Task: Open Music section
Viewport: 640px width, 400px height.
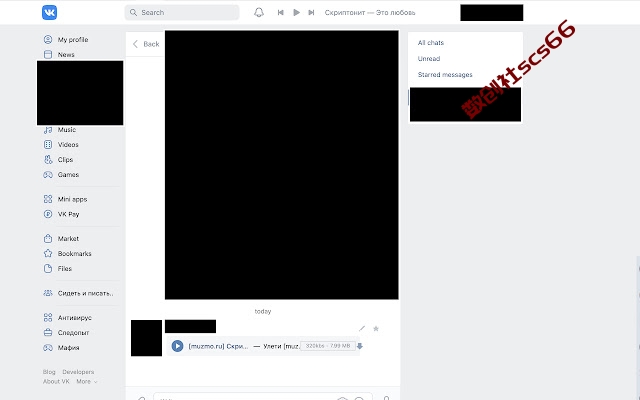Action: 67,130
